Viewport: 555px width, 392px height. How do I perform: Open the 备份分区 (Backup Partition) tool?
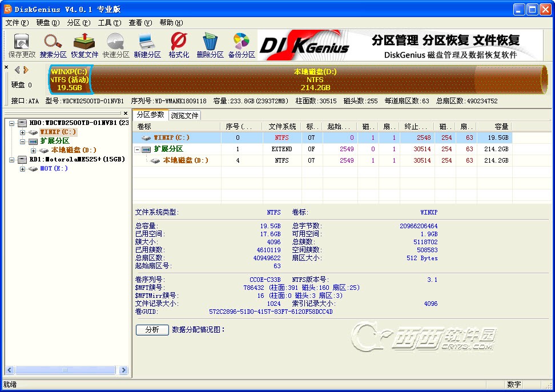(x=242, y=45)
